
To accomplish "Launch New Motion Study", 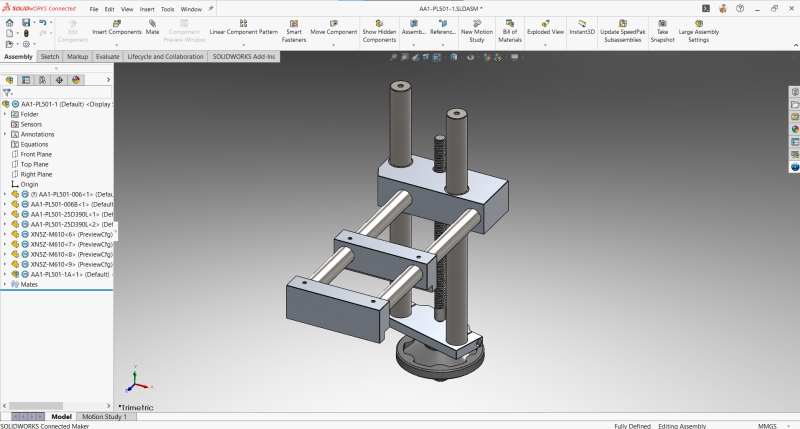I will (477, 24).
